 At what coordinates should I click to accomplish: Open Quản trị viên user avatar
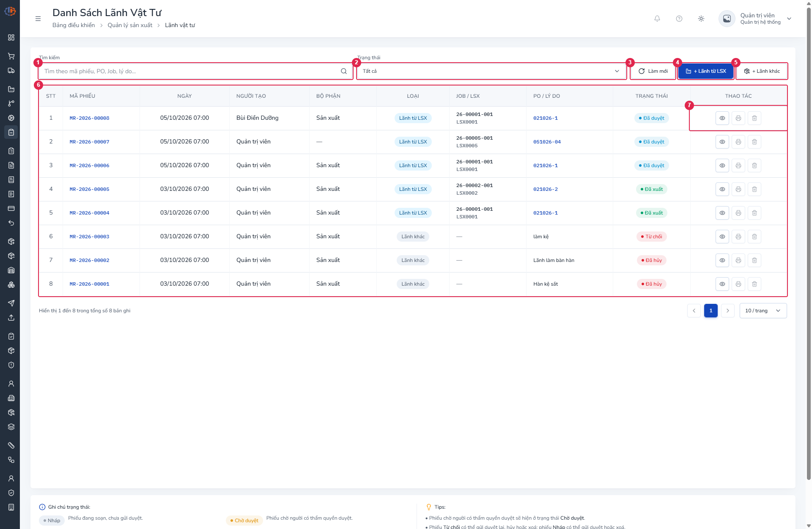click(x=727, y=19)
